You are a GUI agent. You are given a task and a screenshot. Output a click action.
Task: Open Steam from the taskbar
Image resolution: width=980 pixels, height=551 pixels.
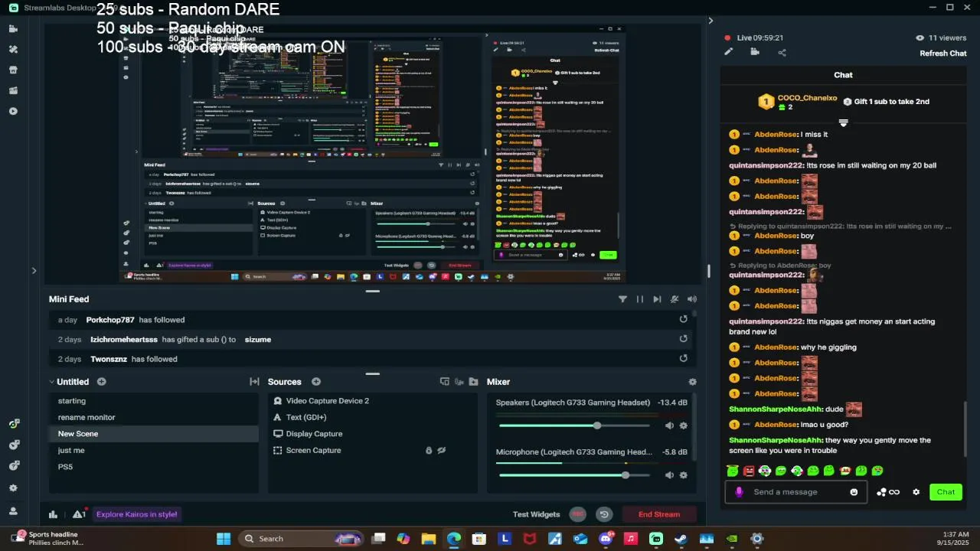(x=681, y=539)
